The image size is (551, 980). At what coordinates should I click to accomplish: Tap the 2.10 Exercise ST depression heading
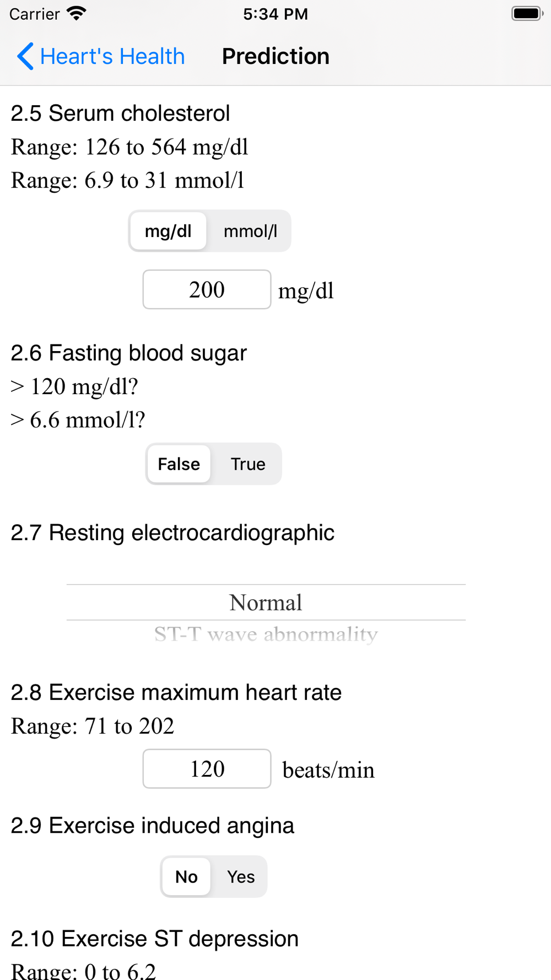(155, 939)
